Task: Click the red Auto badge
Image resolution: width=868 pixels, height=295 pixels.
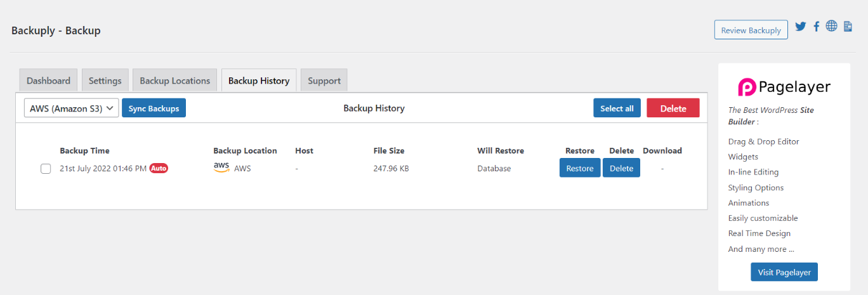Action: (x=159, y=168)
